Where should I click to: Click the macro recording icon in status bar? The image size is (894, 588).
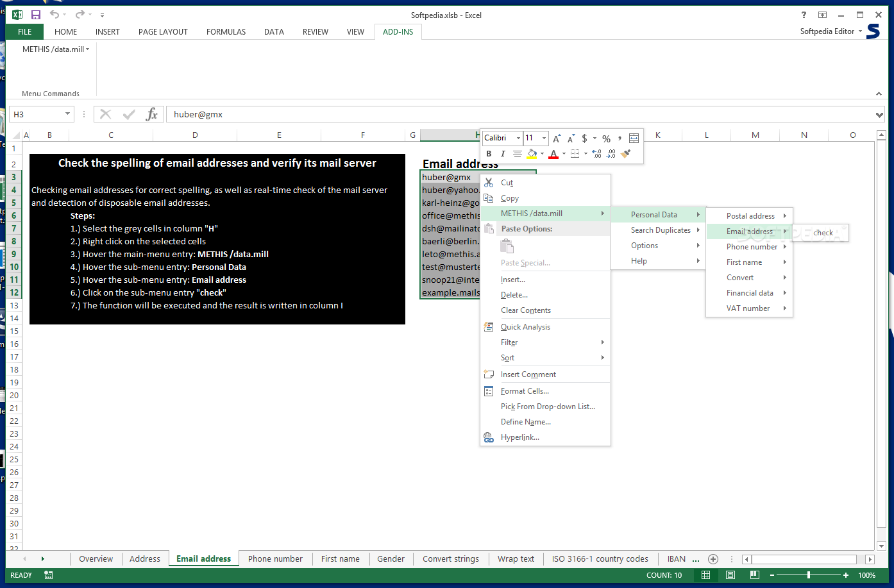49,575
